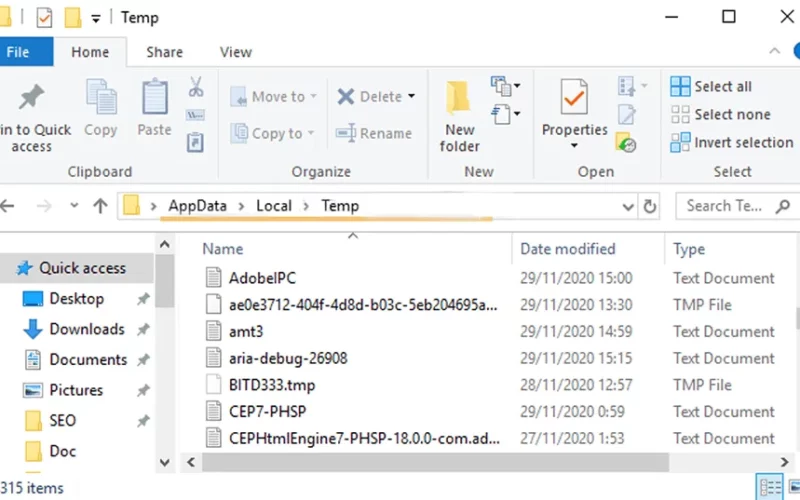The width and height of the screenshot is (800, 500).
Task: Open the Share tab
Action: pos(164,52)
